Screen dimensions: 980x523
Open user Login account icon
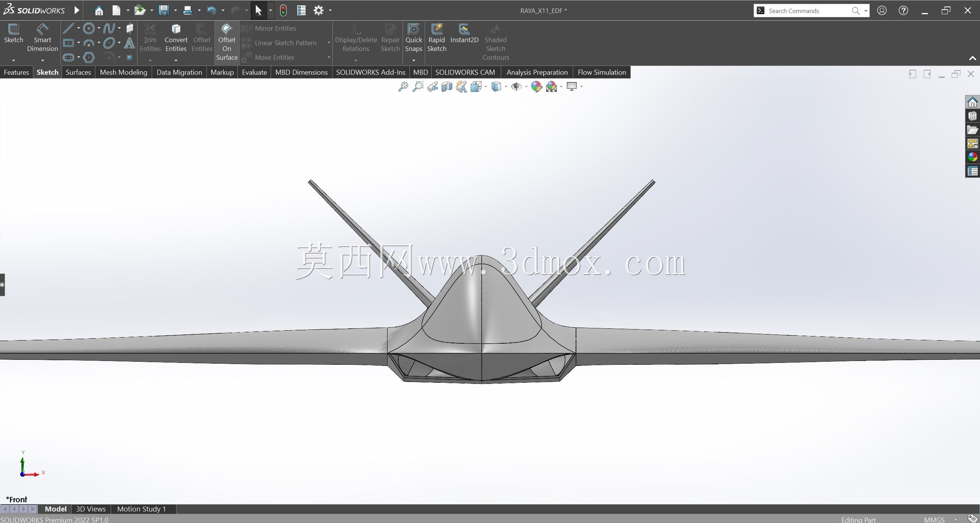[882, 10]
